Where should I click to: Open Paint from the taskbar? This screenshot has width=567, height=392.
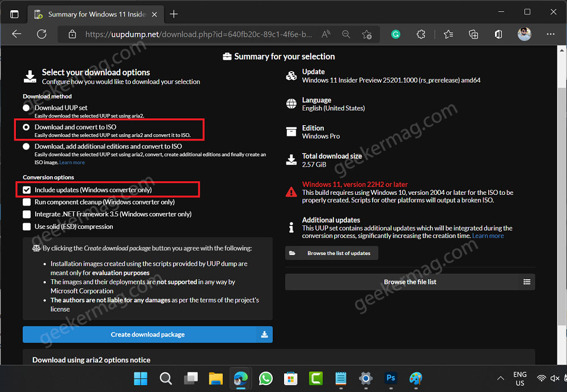tap(416, 378)
